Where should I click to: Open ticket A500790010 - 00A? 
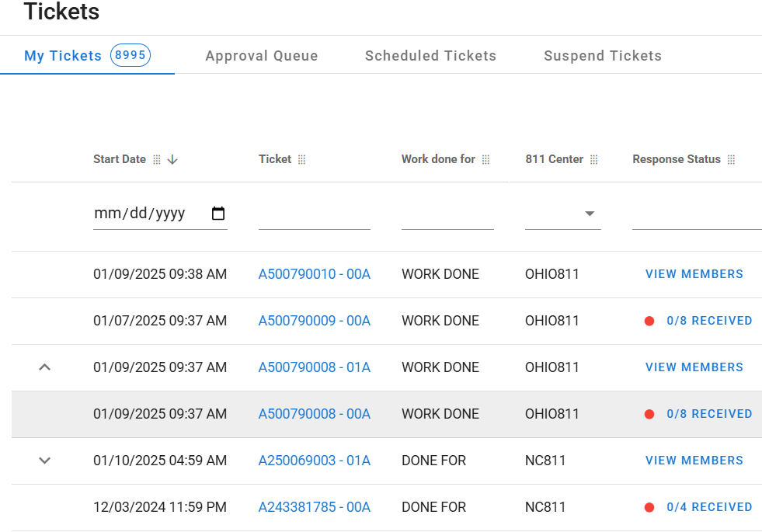click(315, 274)
